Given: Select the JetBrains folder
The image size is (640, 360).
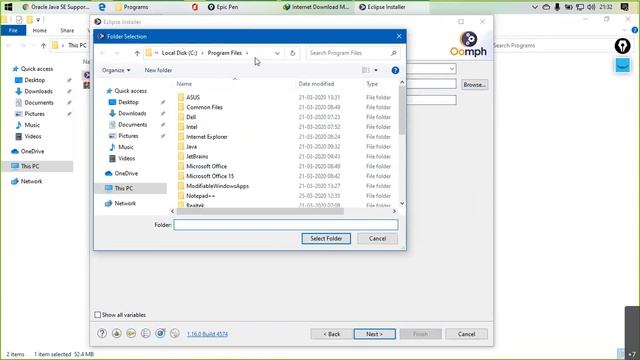Looking at the screenshot, I should pos(197,156).
